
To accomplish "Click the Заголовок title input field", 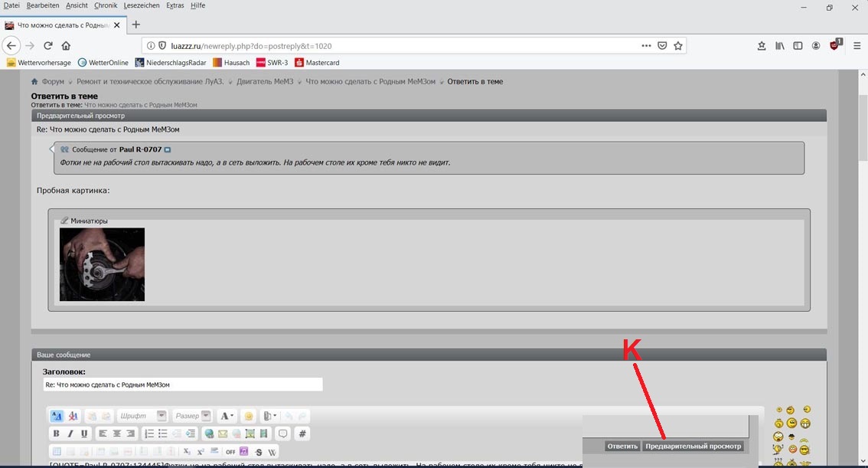I will point(183,385).
